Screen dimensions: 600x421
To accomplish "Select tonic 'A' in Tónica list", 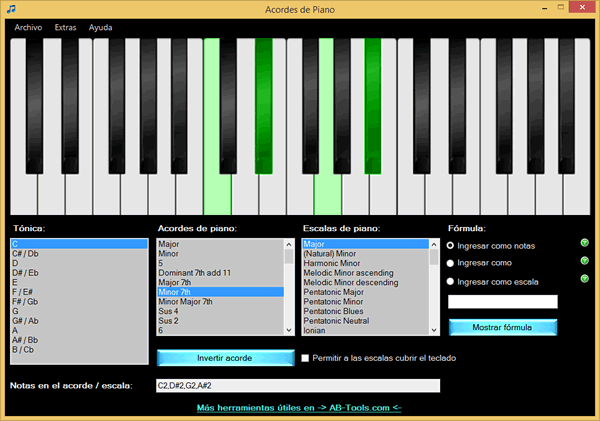I will [79, 330].
